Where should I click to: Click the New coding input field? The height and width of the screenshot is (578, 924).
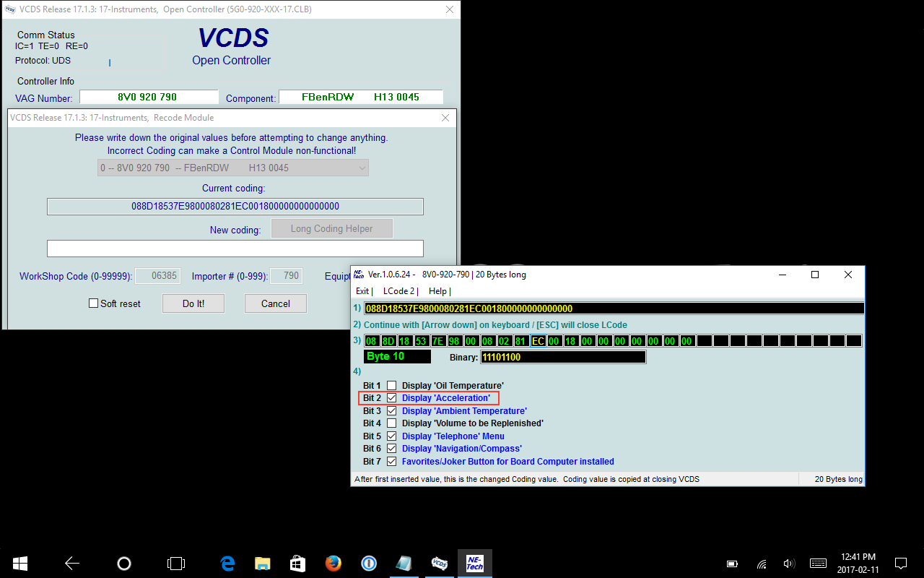pos(235,249)
